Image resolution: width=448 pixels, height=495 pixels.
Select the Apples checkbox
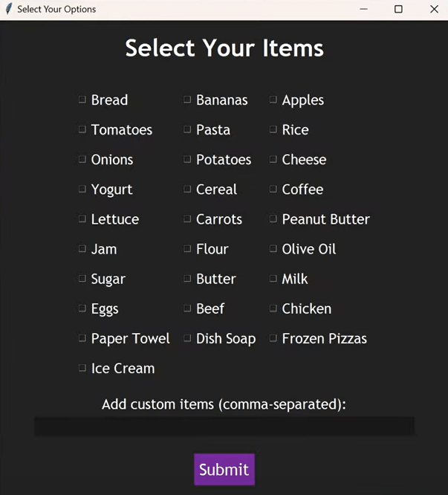coord(273,100)
